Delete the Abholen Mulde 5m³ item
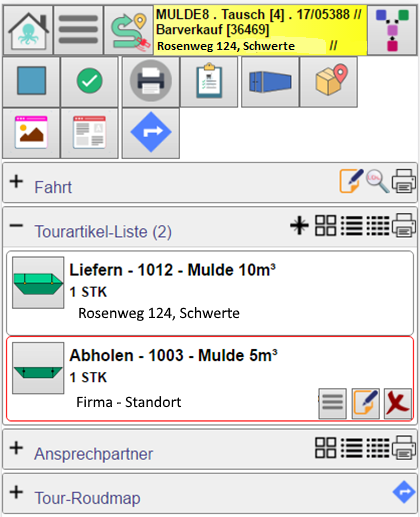The width and height of the screenshot is (420, 517). point(398,403)
